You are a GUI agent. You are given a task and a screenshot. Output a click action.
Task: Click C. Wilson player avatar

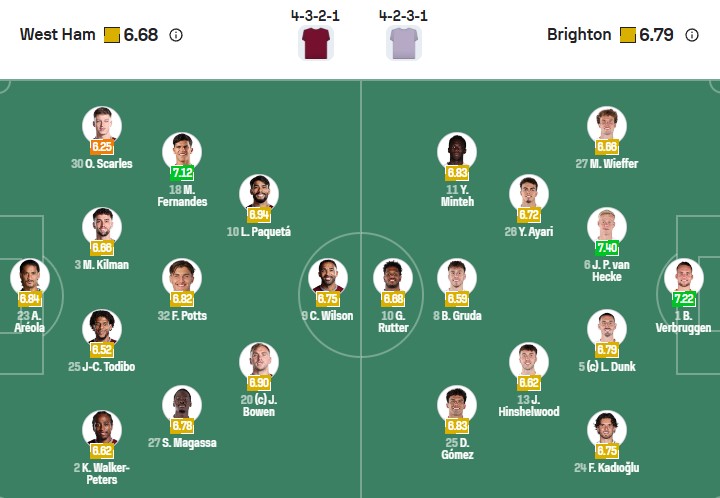point(327,277)
